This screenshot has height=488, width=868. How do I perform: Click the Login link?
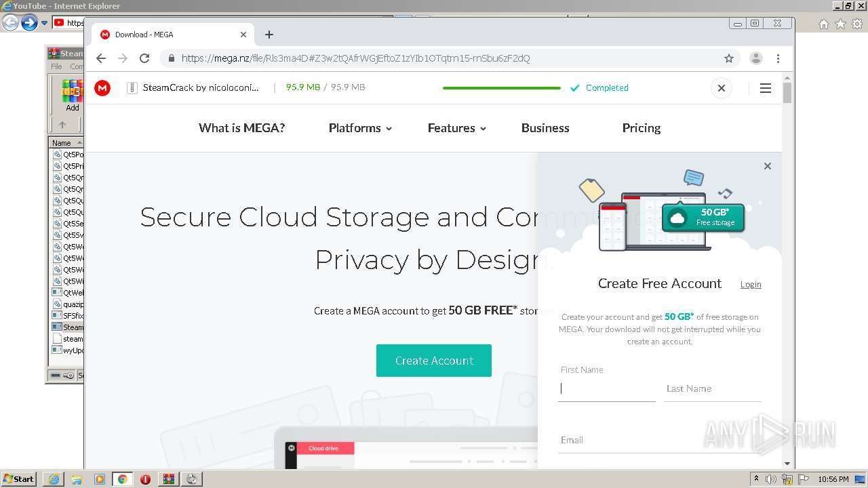click(751, 285)
